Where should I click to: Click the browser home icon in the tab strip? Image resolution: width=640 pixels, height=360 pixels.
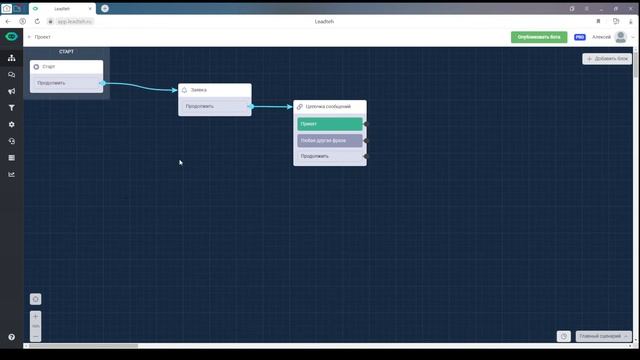tap(7, 8)
